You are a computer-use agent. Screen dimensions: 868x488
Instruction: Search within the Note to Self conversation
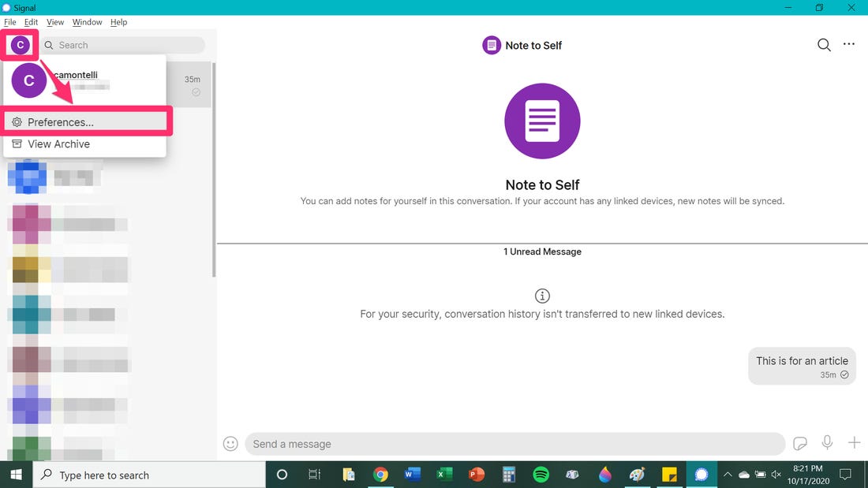824,46
